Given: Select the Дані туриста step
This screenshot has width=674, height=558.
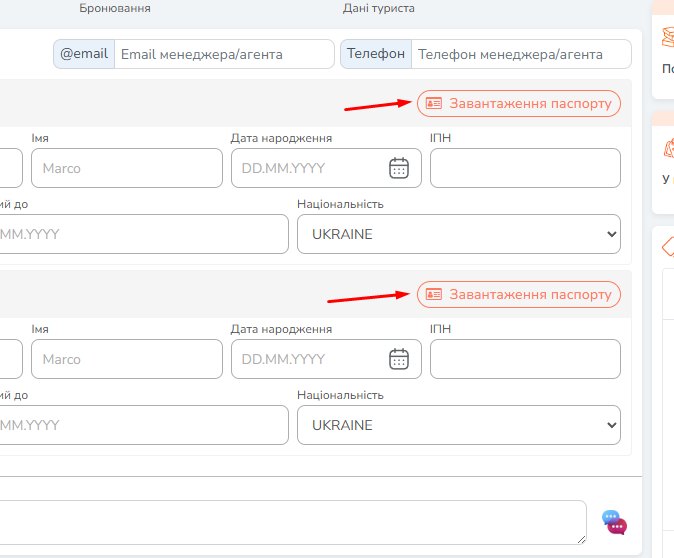Looking at the screenshot, I should pos(379,8).
